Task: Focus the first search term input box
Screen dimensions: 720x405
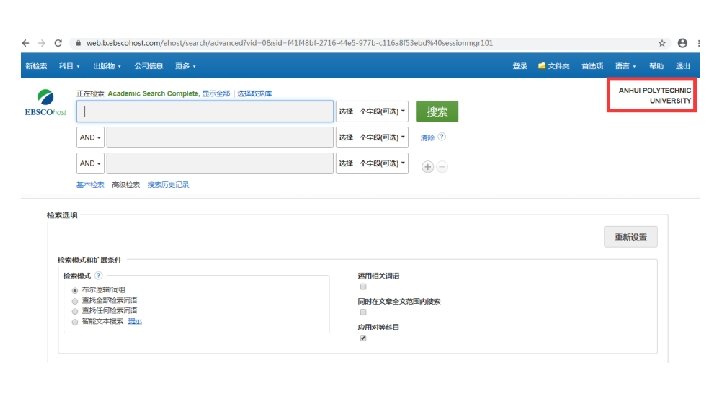Action: pyautogui.click(x=205, y=111)
